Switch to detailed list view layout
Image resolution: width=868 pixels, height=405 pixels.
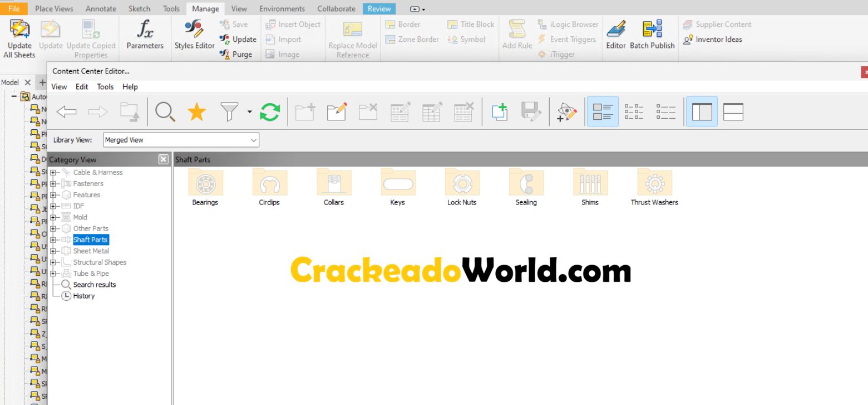666,112
